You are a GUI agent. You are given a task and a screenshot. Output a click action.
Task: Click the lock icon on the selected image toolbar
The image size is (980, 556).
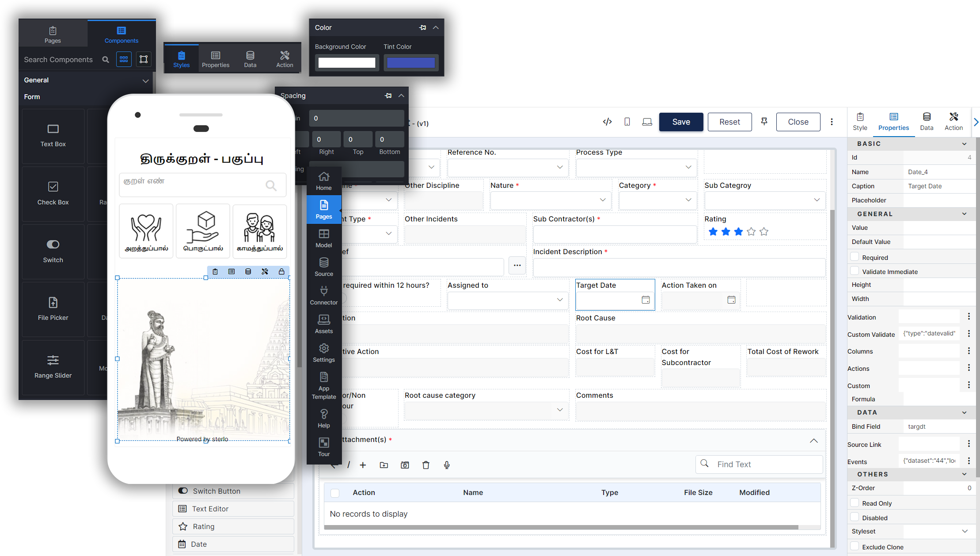point(281,271)
